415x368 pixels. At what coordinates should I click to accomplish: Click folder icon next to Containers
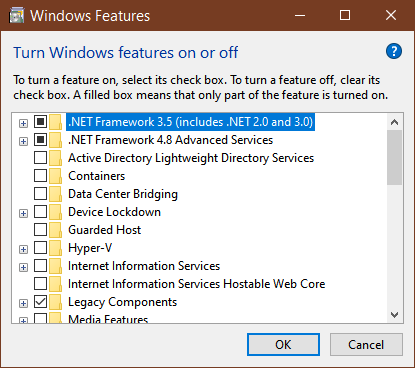55,176
